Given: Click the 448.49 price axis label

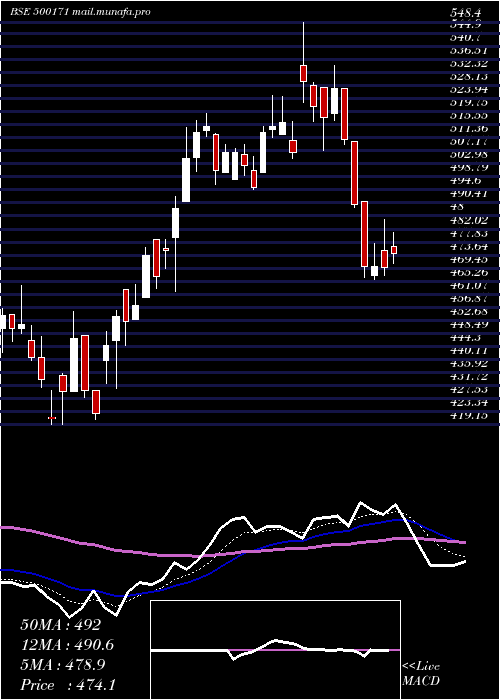Looking at the screenshot, I should pyautogui.click(x=468, y=324).
